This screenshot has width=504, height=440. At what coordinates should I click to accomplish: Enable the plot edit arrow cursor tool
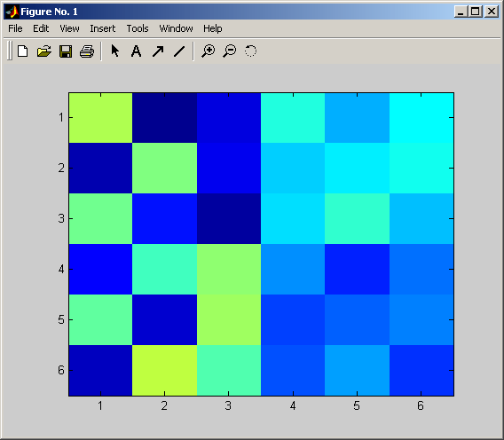[x=115, y=51]
